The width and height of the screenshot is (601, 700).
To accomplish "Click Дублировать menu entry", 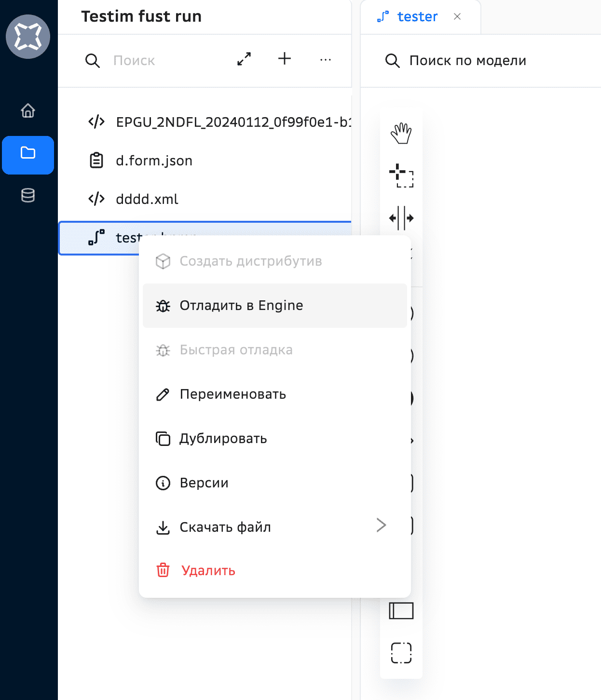I will (x=223, y=439).
